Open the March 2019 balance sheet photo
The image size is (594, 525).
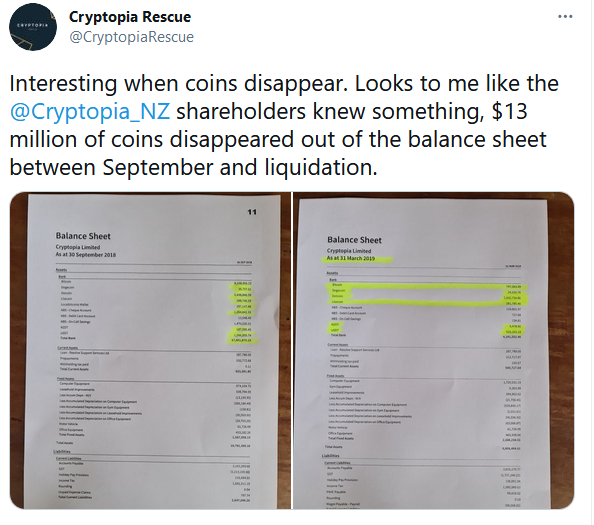[x=433, y=350]
